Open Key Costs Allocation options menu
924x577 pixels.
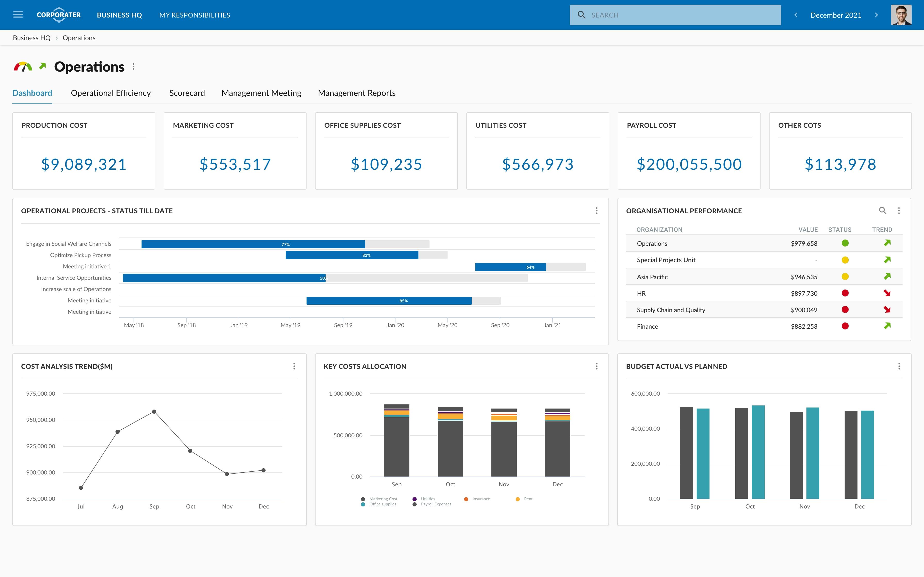point(596,366)
